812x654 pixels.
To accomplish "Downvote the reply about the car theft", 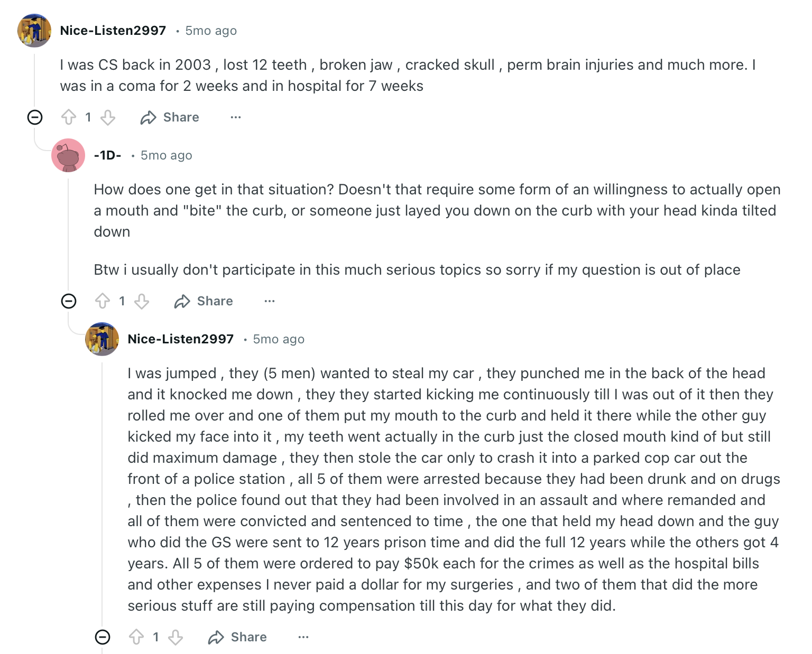I will 176,637.
